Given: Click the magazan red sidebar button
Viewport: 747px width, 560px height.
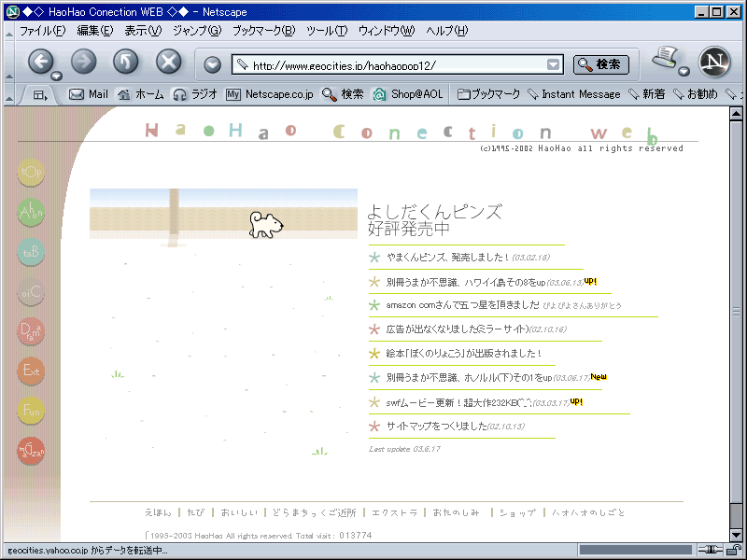Looking at the screenshot, I should click(x=31, y=451).
